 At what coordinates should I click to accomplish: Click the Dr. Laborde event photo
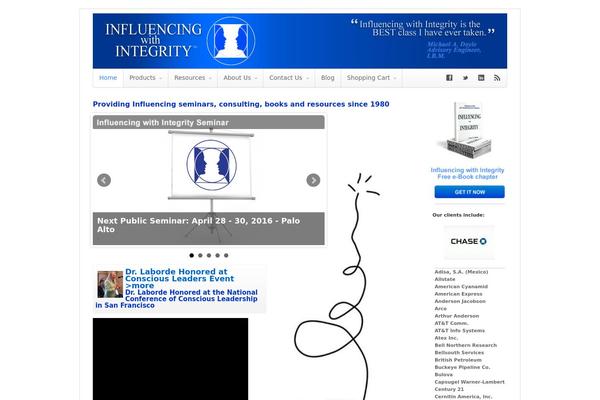pos(110,284)
